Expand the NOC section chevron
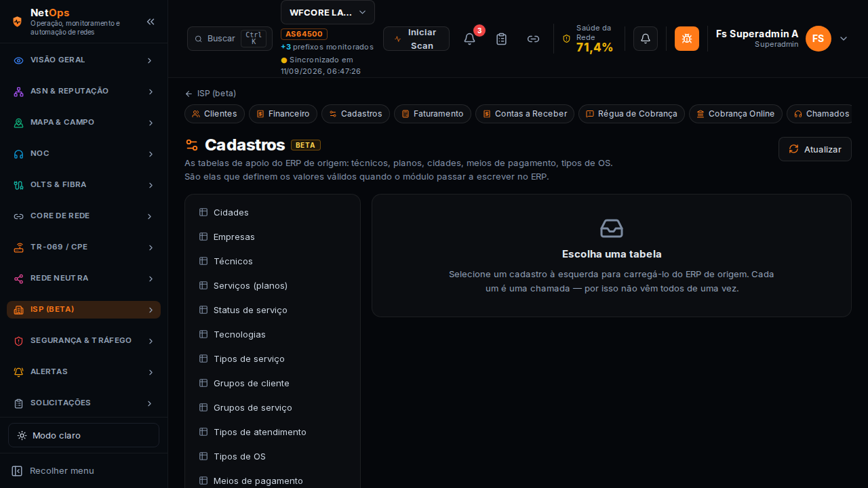Screen dimensions: 868x488 (151, 154)
